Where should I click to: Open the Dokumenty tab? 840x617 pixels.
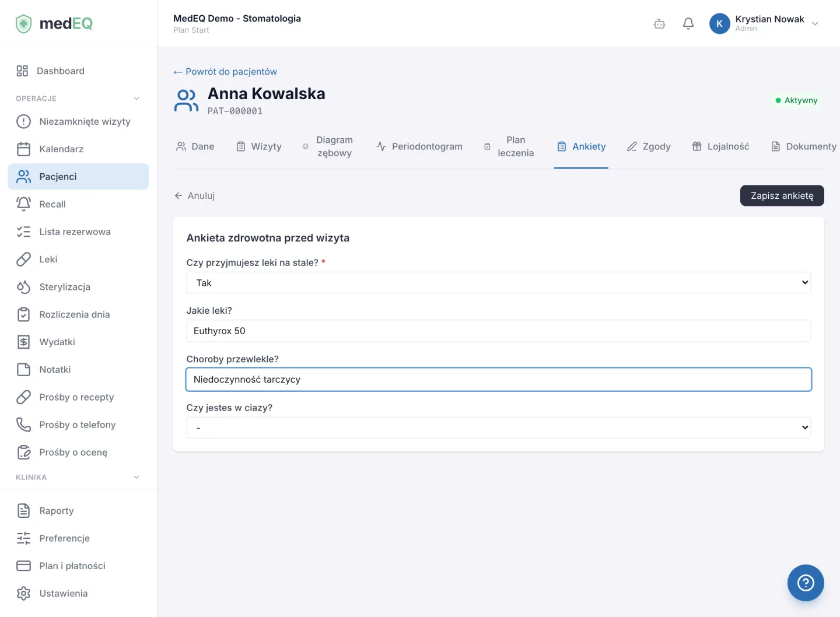tap(804, 146)
